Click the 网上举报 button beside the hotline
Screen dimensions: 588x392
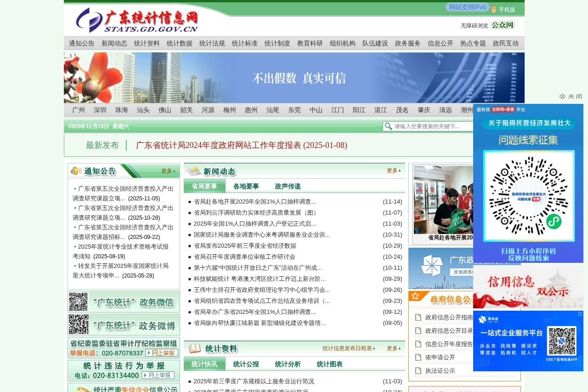point(162,353)
